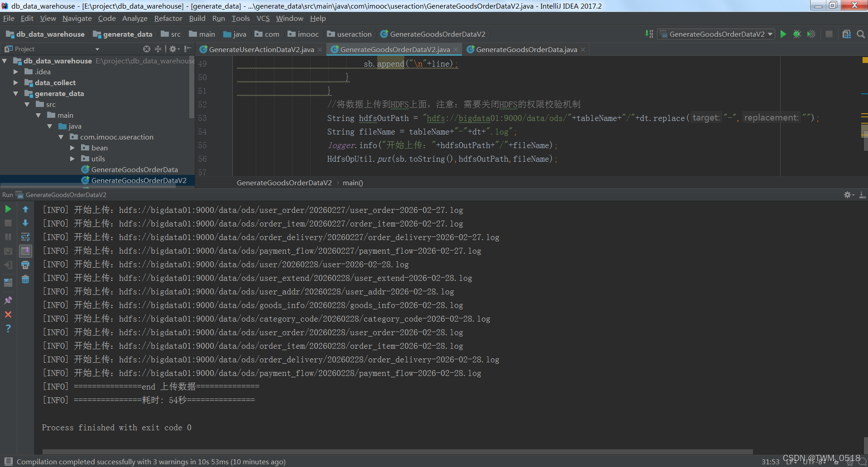This screenshot has width=868, height=467.
Task: Rerun program with green arrow in Run panel
Action: tap(8, 209)
